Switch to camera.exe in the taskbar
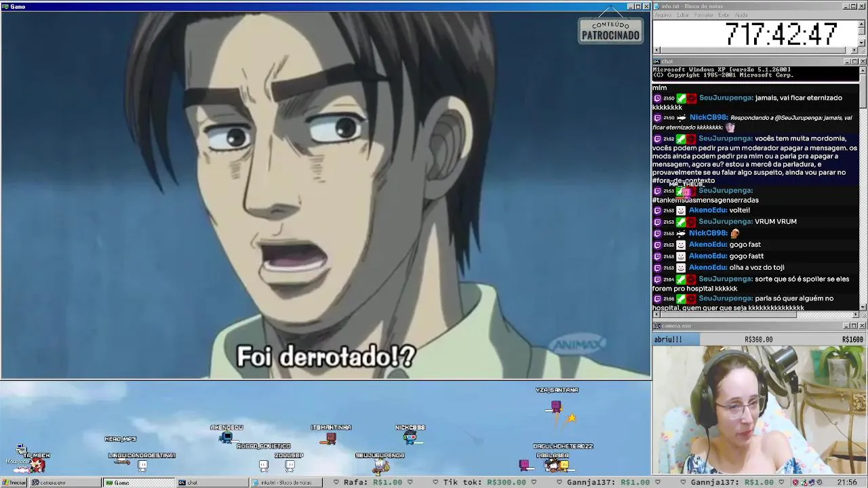Image resolution: width=868 pixels, height=488 pixels. (x=65, y=483)
